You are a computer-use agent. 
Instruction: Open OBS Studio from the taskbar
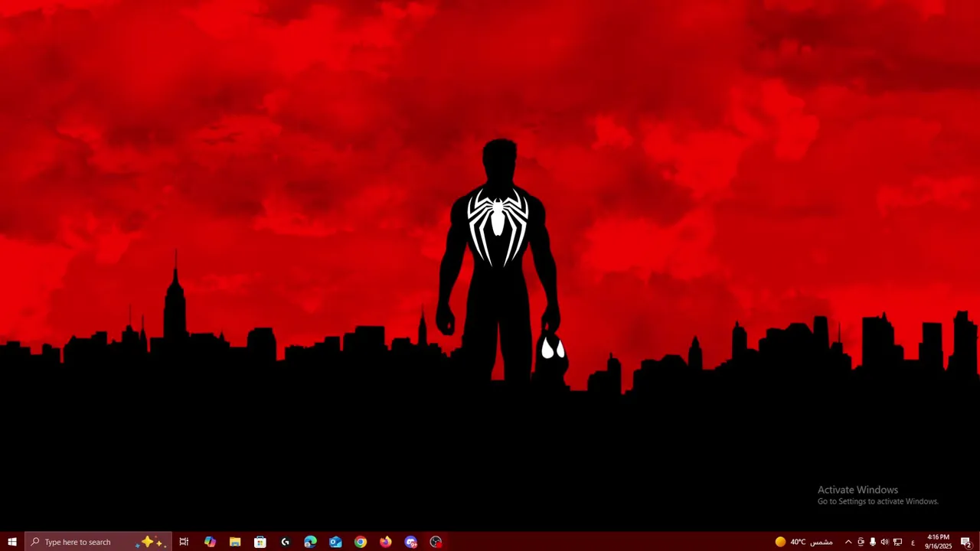(436, 542)
